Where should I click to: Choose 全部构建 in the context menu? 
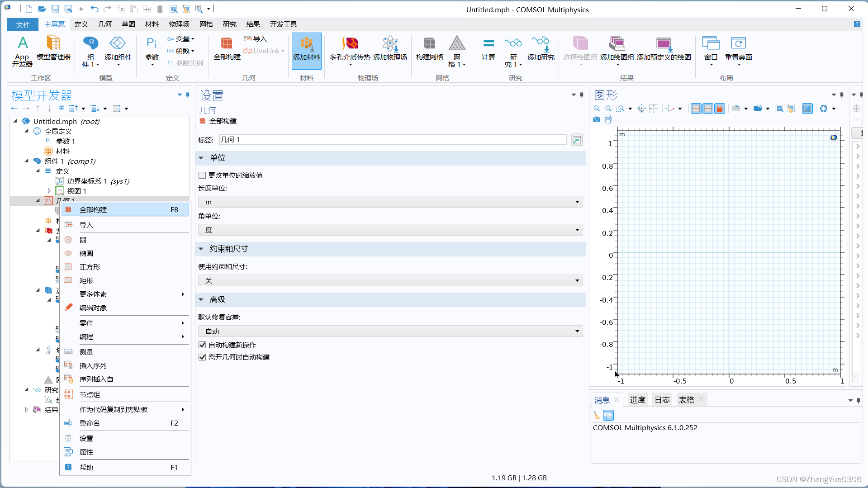(x=125, y=210)
